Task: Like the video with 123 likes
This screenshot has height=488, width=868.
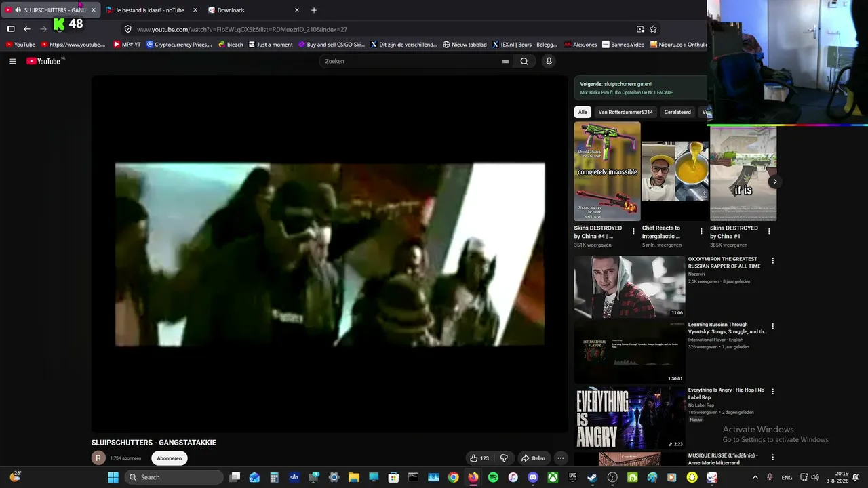Action: 479,458
